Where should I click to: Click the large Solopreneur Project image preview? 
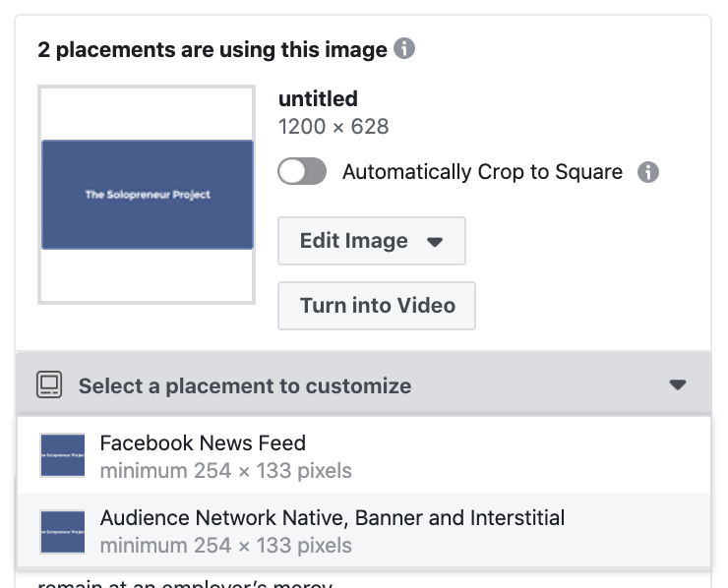coord(147,195)
